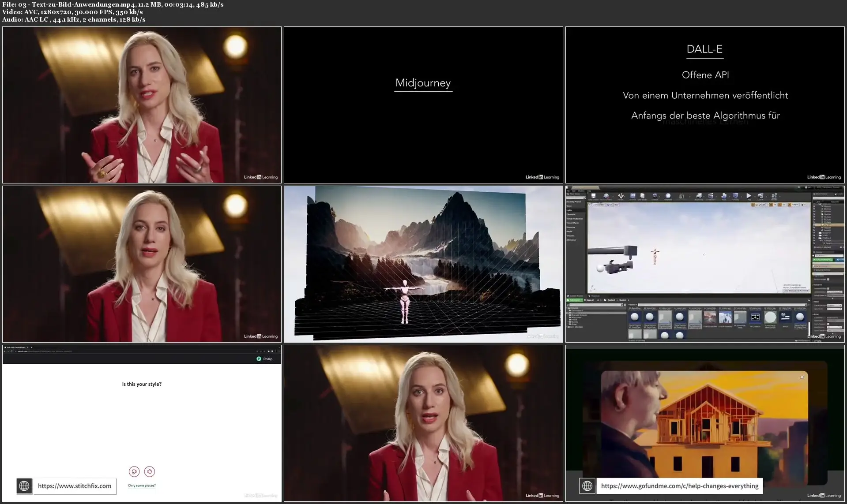Close the GoFundMe image popup

pyautogui.click(x=802, y=377)
